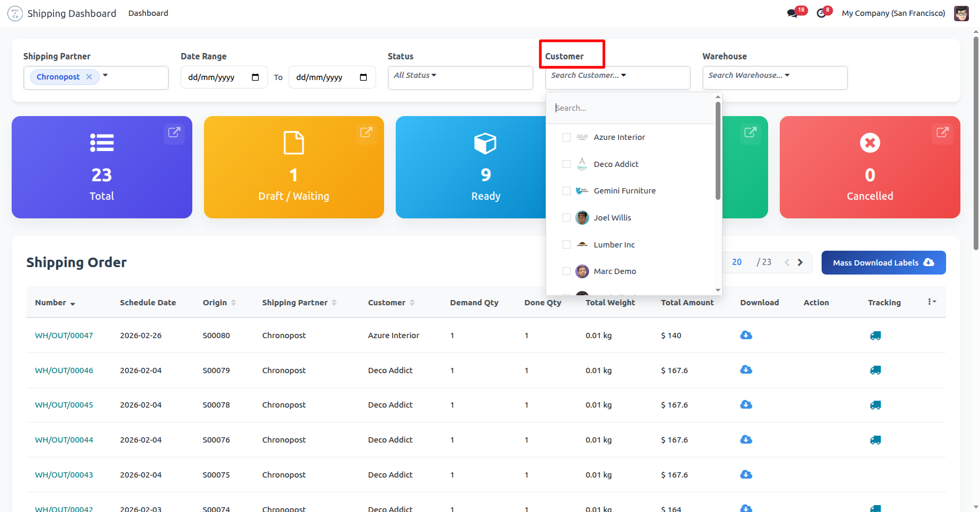
Task: Download label for WH/OUT/00047
Action: point(746,335)
